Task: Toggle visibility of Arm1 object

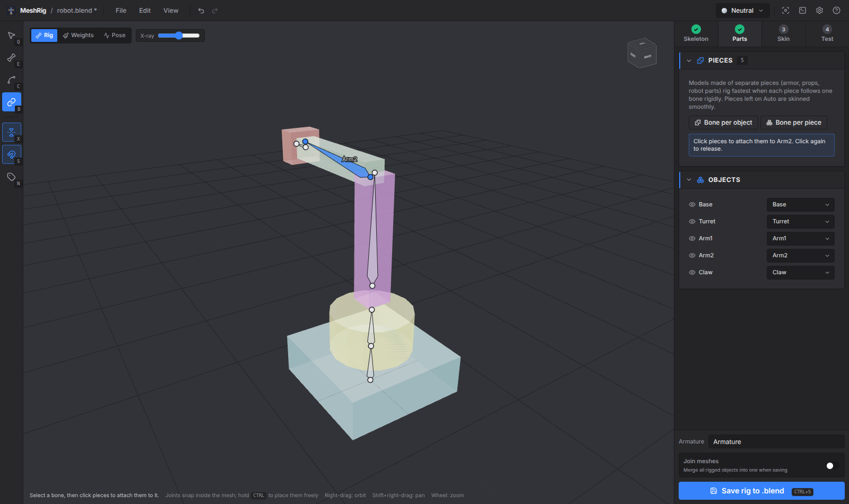Action: [x=692, y=239]
